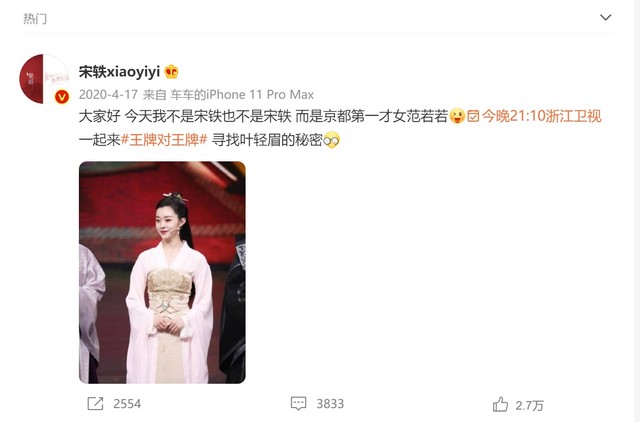Like the post with thumbs-up icon

click(x=500, y=404)
